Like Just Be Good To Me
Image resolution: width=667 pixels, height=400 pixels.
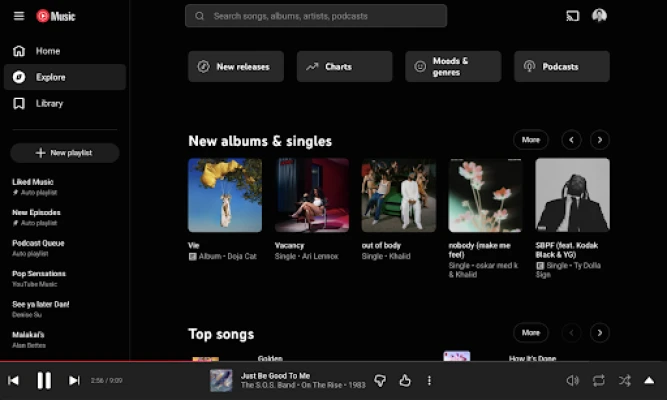tap(405, 380)
